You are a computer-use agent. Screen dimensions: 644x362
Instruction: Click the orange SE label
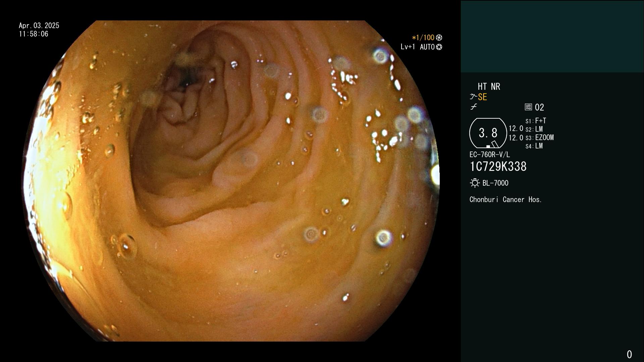(482, 97)
